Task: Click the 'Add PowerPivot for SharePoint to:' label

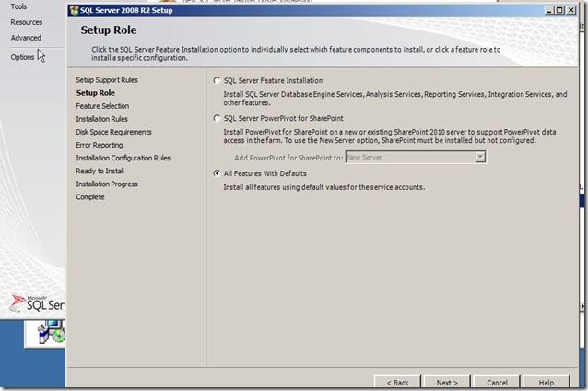Action: 288,158
